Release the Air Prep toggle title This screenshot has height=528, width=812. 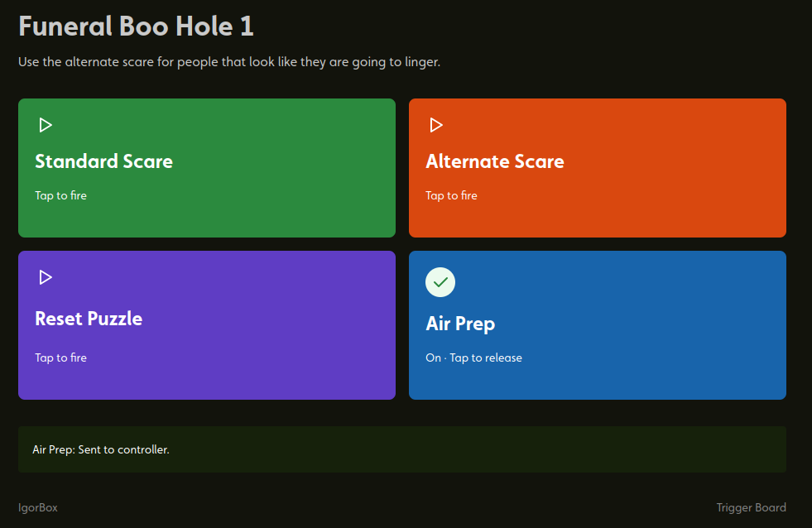pyautogui.click(x=460, y=324)
